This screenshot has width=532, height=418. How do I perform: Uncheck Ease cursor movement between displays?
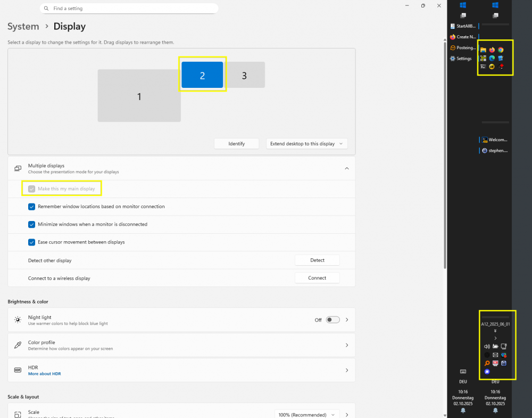pyautogui.click(x=31, y=242)
